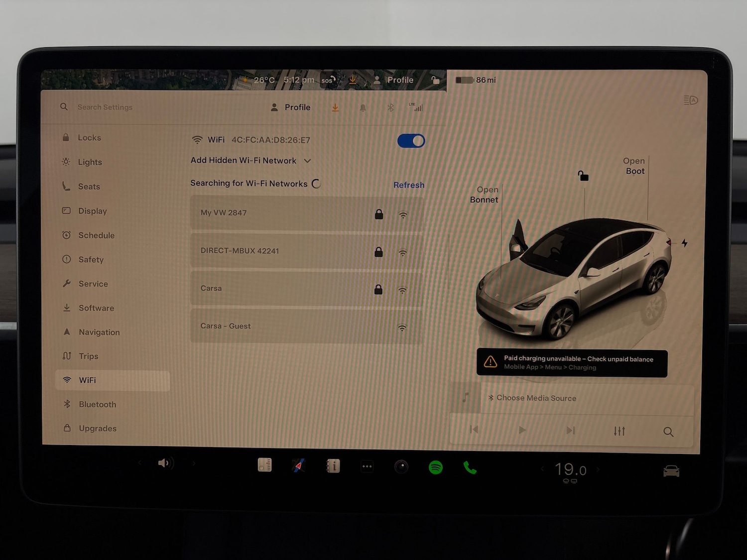The height and width of the screenshot is (560, 747).
Task: Tap LTE signal icon in settings header
Action: (416, 107)
